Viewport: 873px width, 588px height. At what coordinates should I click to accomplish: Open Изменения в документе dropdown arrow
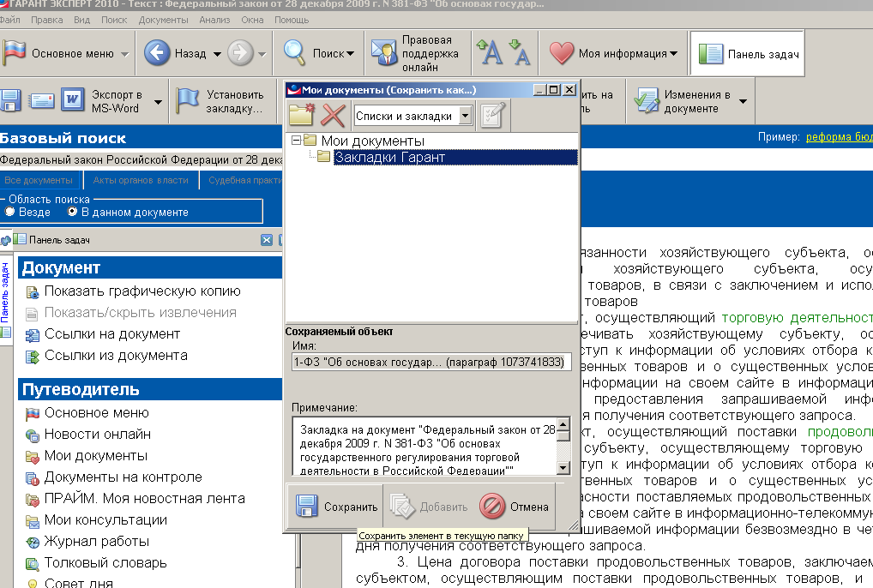[x=743, y=101]
